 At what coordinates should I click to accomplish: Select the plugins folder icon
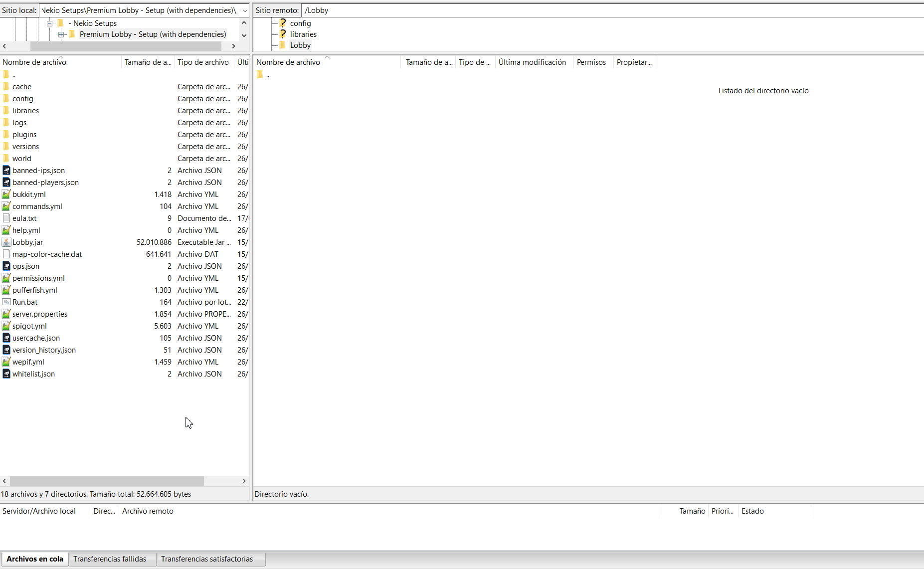[6, 135]
